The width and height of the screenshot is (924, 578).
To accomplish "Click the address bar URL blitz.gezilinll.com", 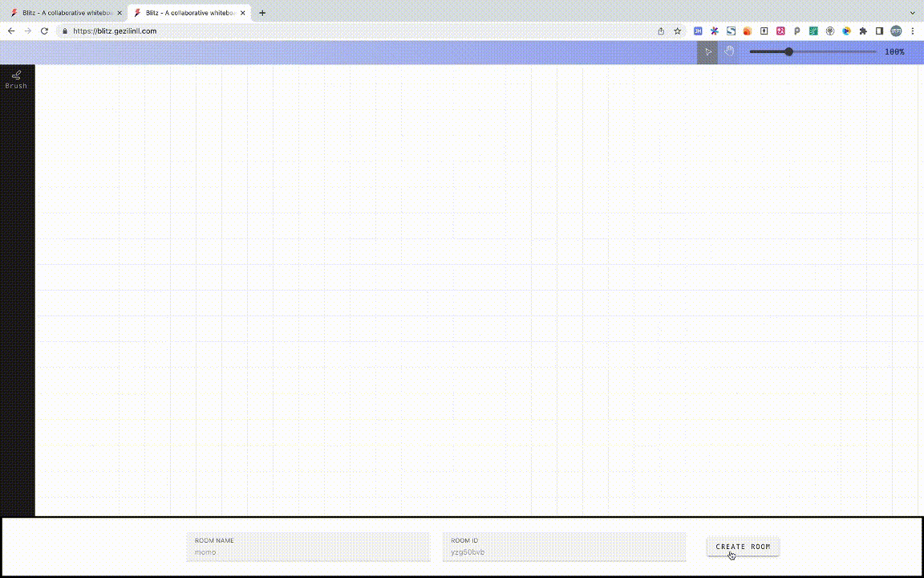I will 115,31.
